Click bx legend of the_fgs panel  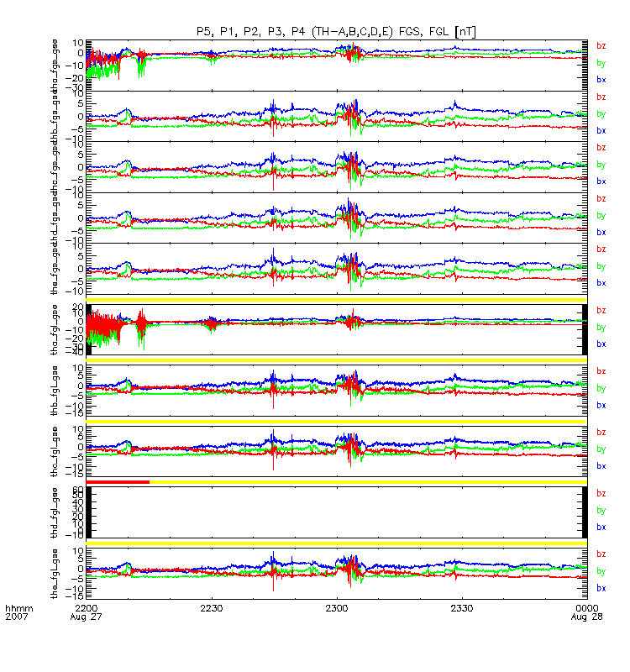point(601,283)
